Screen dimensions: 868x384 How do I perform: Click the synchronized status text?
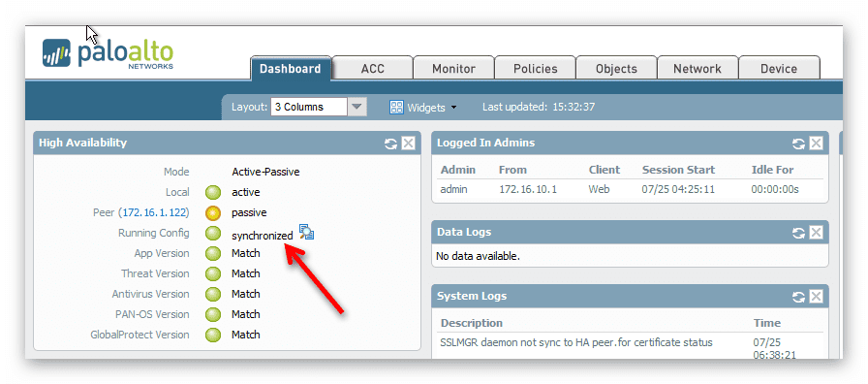pos(262,236)
